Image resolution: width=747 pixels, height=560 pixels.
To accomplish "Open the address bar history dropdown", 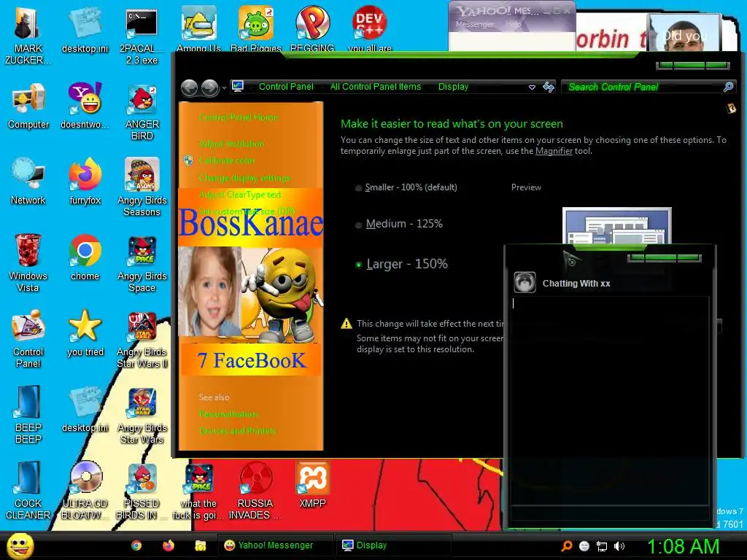I will coord(532,87).
